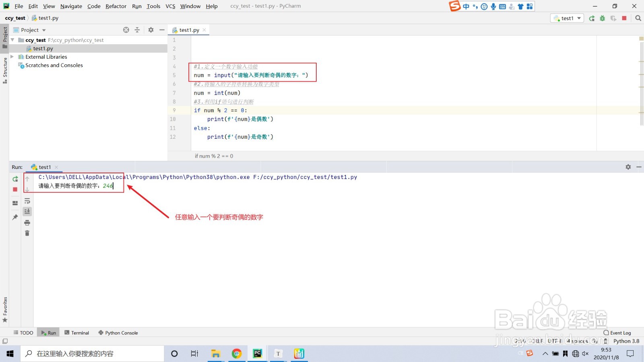
Task: Select test1.py in the project tree
Action: [43, 49]
